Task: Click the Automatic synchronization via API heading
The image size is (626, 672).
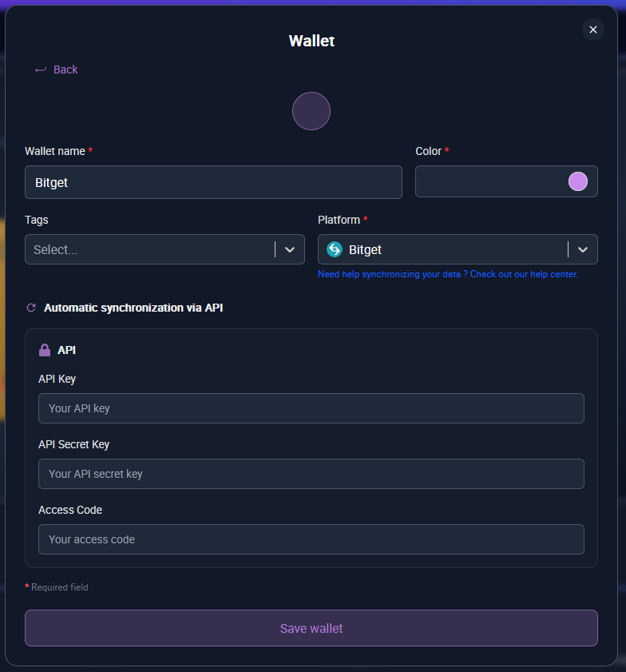Action: point(133,308)
